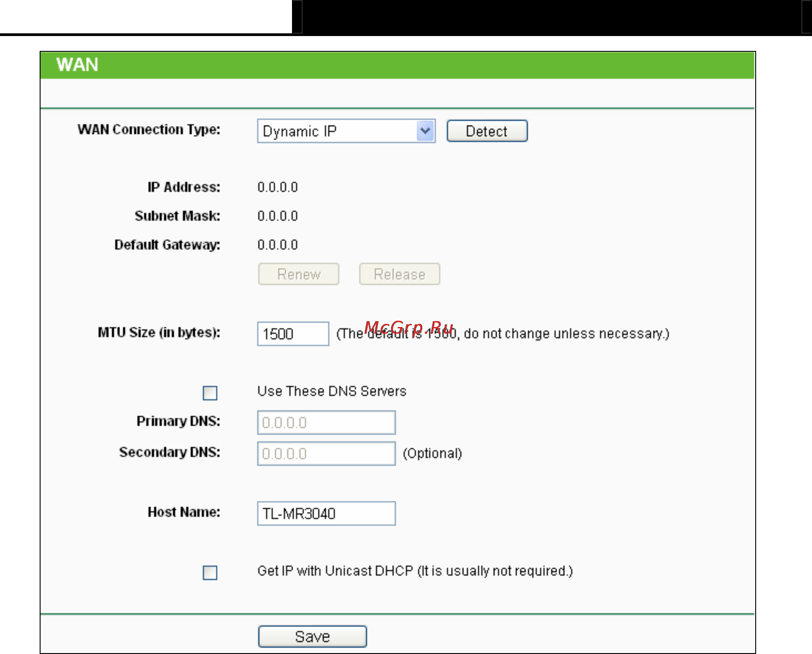This screenshot has width=812, height=654.
Task: Click the (Optional) text beside Secondary DNS
Action: [x=433, y=454]
